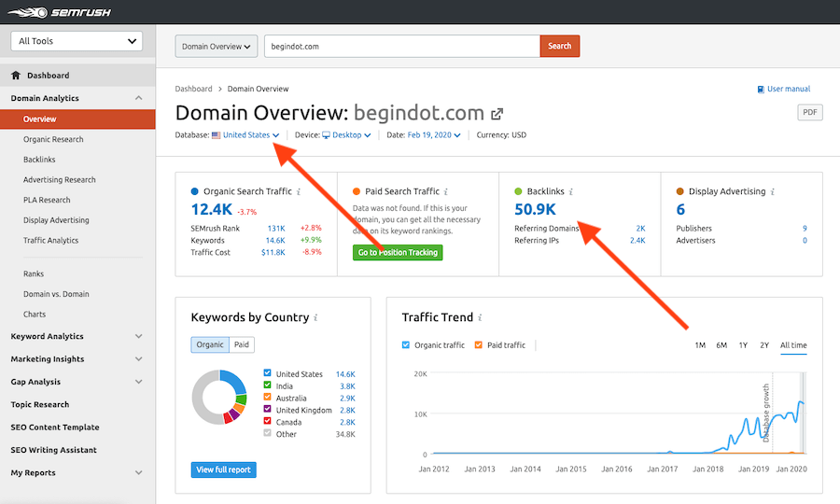Image resolution: width=840 pixels, height=504 pixels.
Task: Expand the My Reports section
Action: pyautogui.click(x=139, y=473)
